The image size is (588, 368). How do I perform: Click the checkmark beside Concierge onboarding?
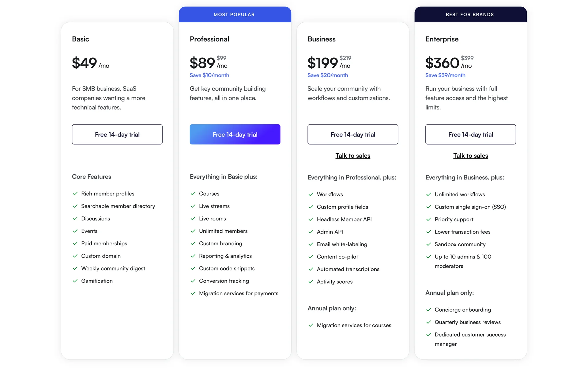(429, 310)
